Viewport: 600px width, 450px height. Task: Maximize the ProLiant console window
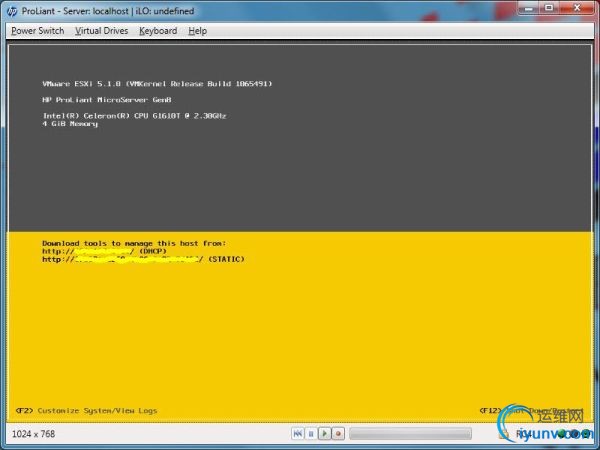[x=549, y=8]
